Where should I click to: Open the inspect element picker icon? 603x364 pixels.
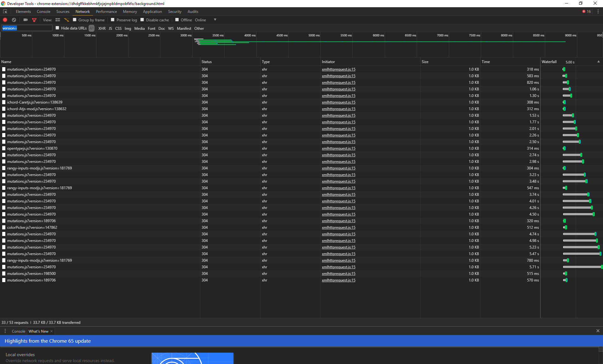click(5, 11)
